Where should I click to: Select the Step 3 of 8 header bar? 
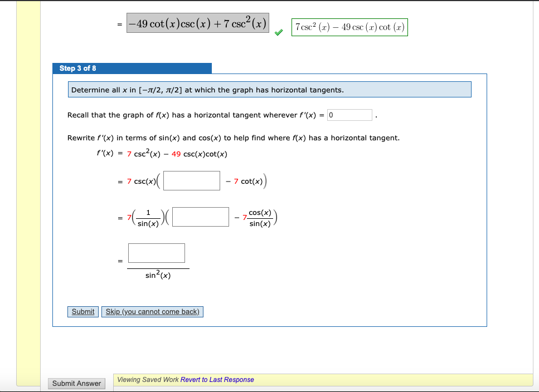132,68
